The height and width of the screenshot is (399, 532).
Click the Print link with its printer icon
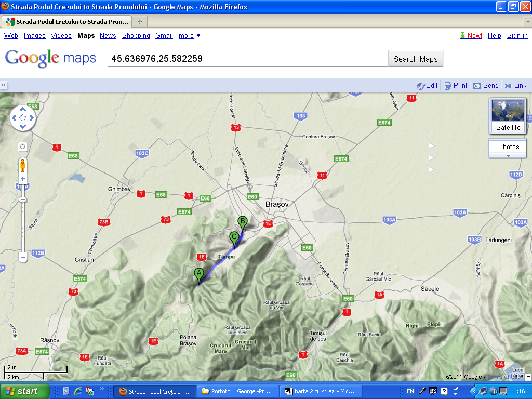point(456,86)
